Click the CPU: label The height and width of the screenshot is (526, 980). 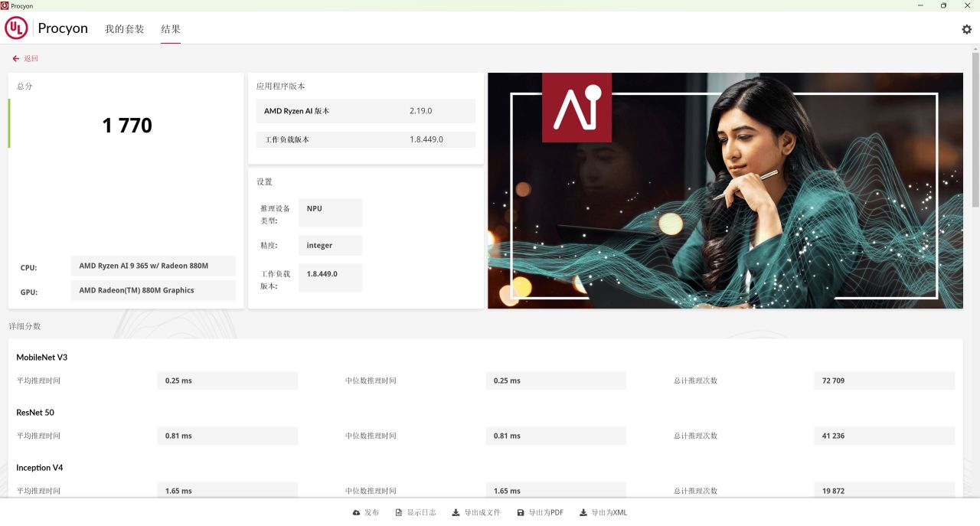[x=29, y=268]
